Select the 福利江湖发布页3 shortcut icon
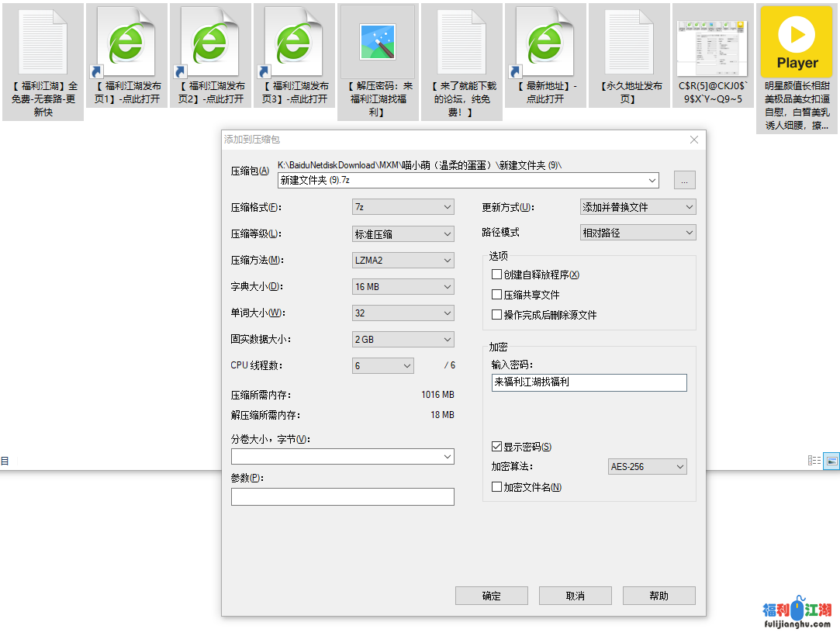The height and width of the screenshot is (636, 840). [x=294, y=43]
